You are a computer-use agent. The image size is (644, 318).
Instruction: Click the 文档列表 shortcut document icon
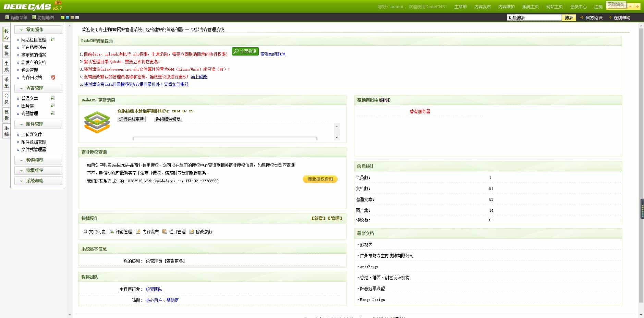click(x=85, y=231)
